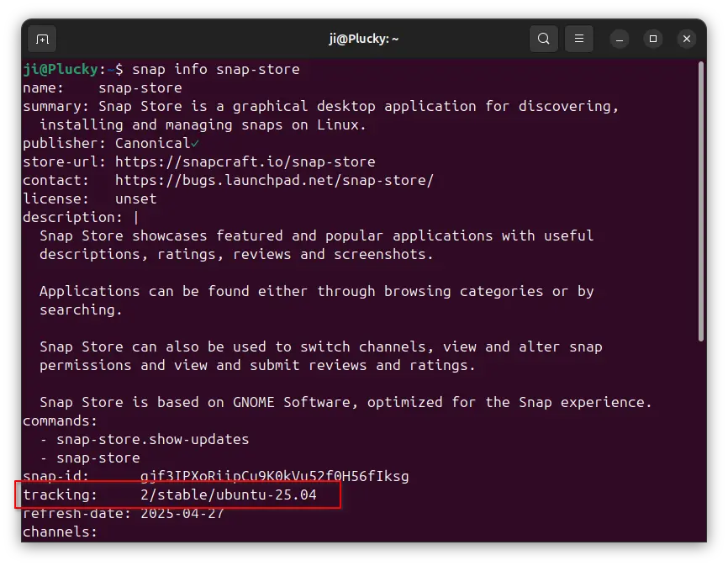Click the line 'descriptions, ratings, reviews and screenshots.'
This screenshot has width=728, height=566.
click(x=236, y=255)
